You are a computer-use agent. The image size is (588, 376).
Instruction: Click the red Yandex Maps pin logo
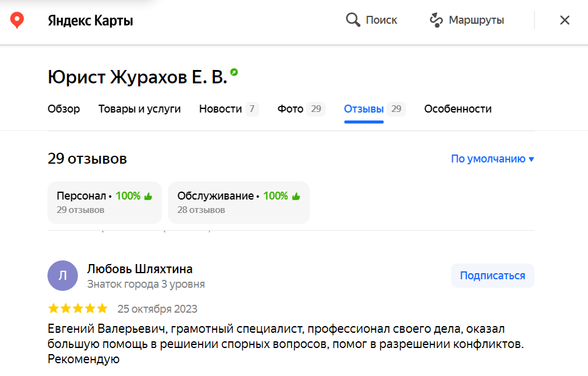[x=17, y=20]
